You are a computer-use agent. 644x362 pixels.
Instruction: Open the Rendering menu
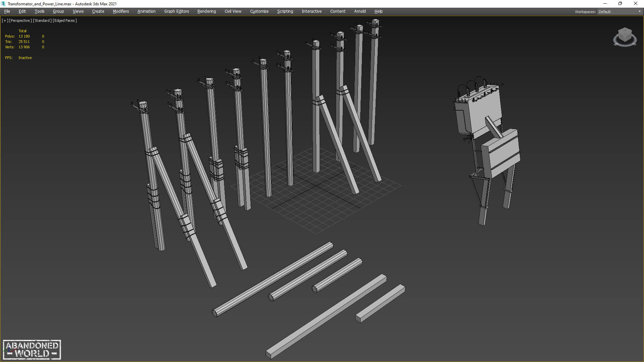coord(207,11)
